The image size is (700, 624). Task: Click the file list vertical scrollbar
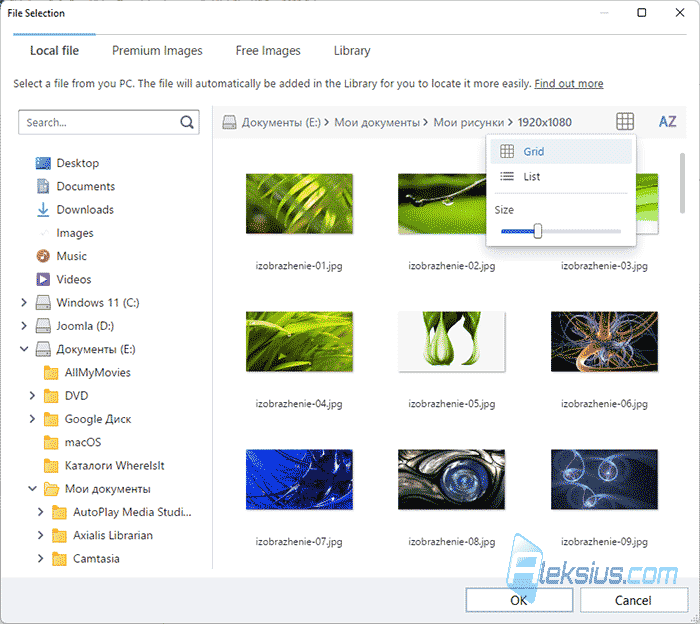pos(682,183)
